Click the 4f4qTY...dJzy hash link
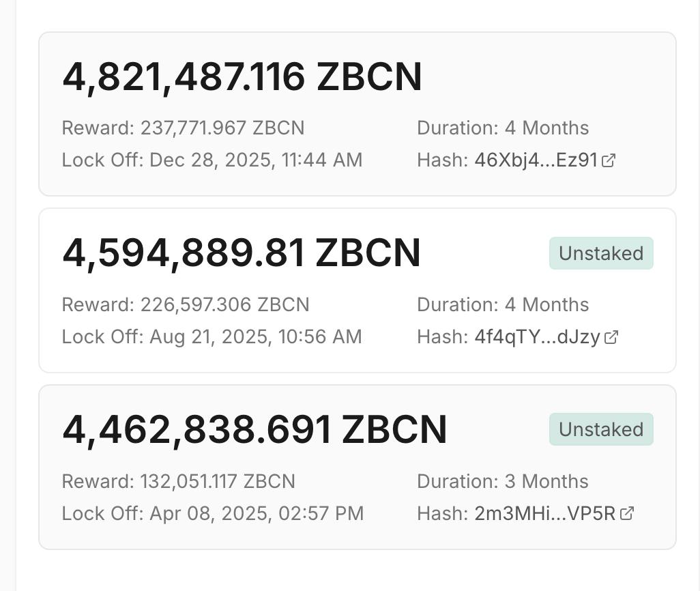The width and height of the screenshot is (700, 591). (x=537, y=337)
